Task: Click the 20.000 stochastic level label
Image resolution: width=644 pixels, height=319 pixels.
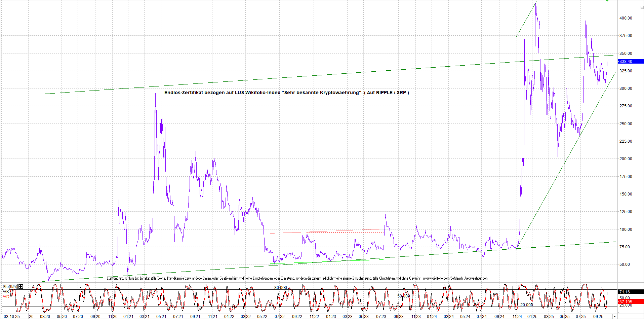Action: pos(526,305)
